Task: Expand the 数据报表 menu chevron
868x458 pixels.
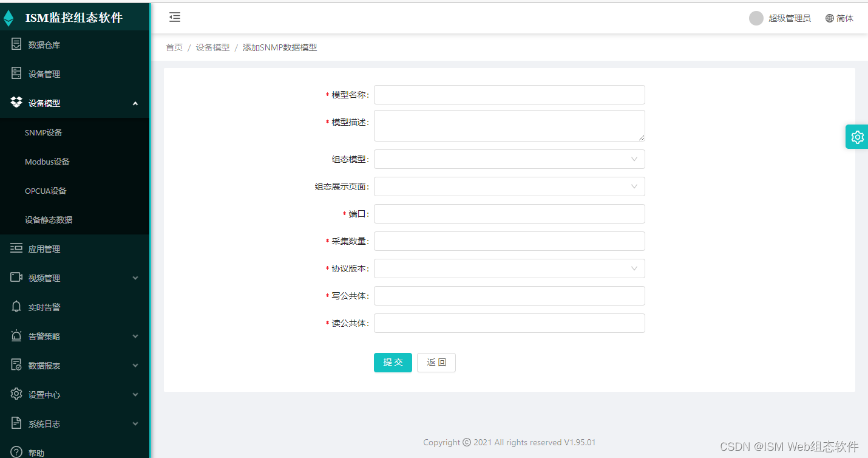Action: 135,366
